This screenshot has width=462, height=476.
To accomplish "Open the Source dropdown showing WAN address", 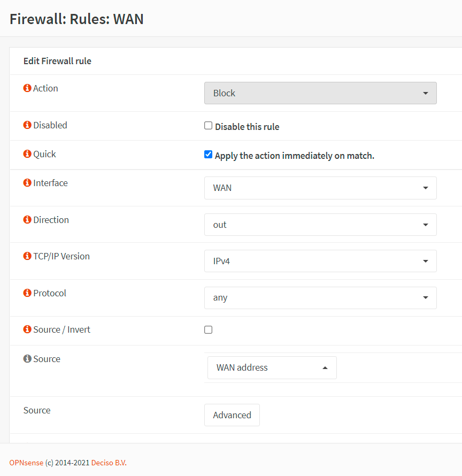I will click(x=272, y=367).
